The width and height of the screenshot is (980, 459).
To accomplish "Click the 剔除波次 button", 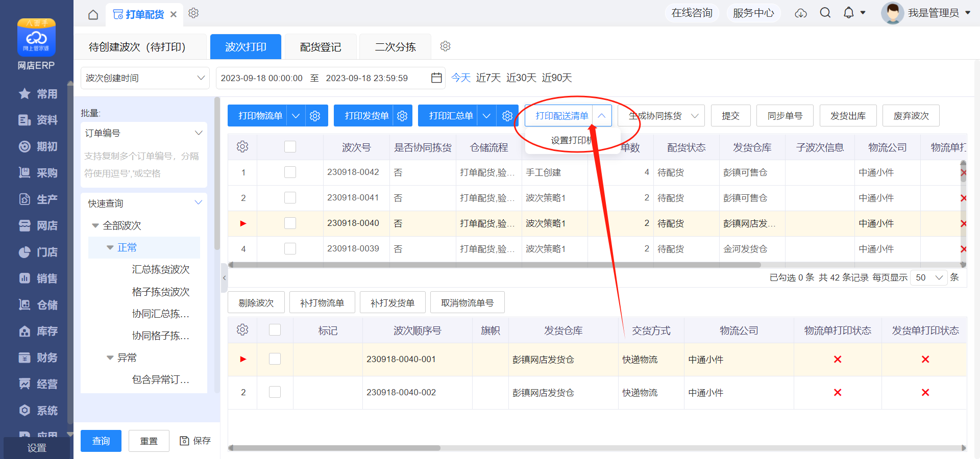I will [x=256, y=303].
